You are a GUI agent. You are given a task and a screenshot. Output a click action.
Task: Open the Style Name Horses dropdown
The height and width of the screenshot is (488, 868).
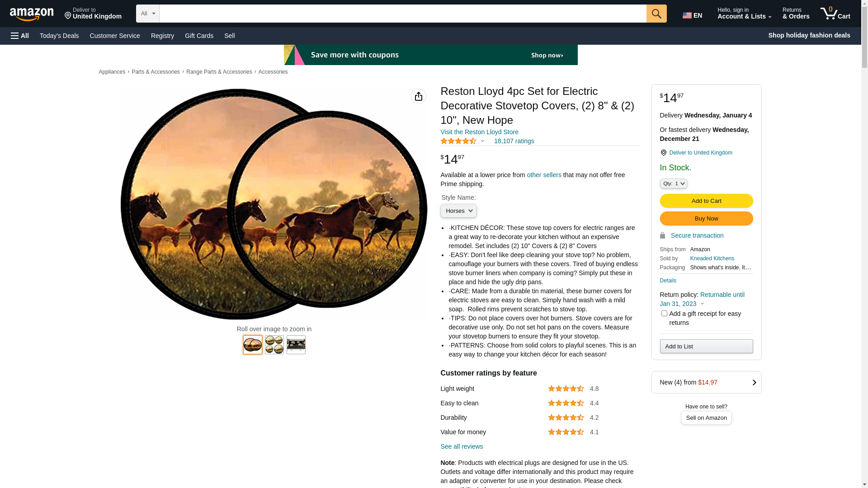click(458, 211)
